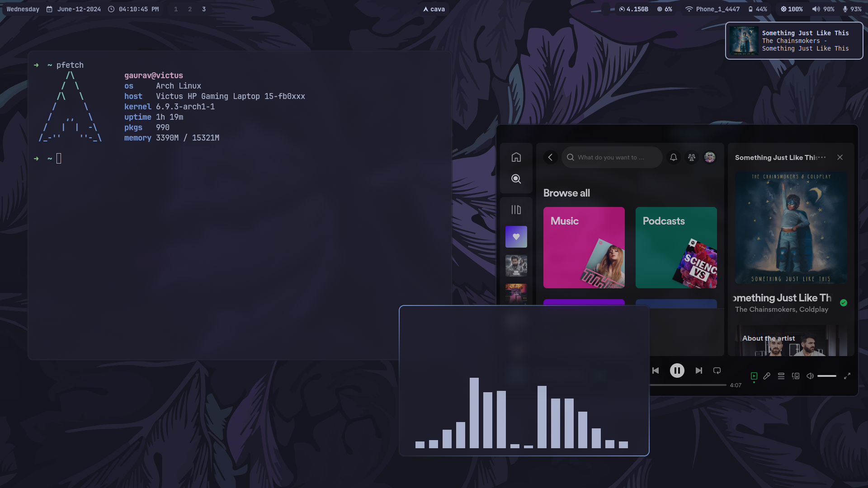Open the Music browse category card
Viewport: 868px width, 488px height.
click(x=584, y=248)
